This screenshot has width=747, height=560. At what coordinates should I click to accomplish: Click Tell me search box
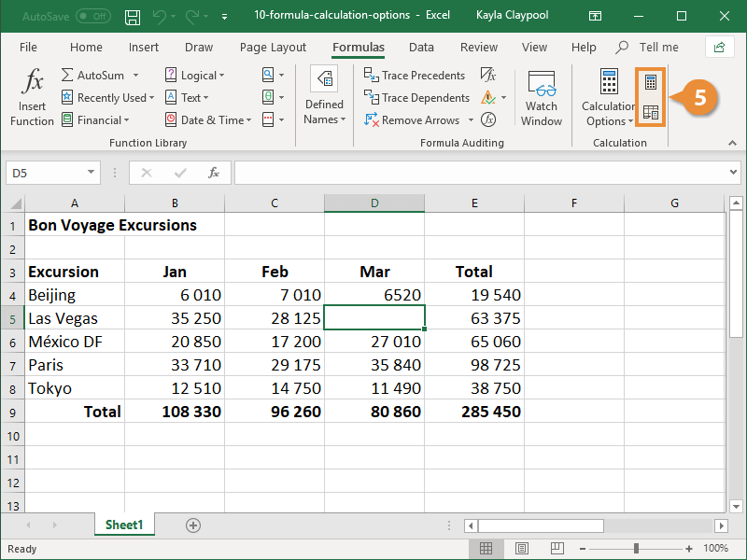pyautogui.click(x=647, y=48)
